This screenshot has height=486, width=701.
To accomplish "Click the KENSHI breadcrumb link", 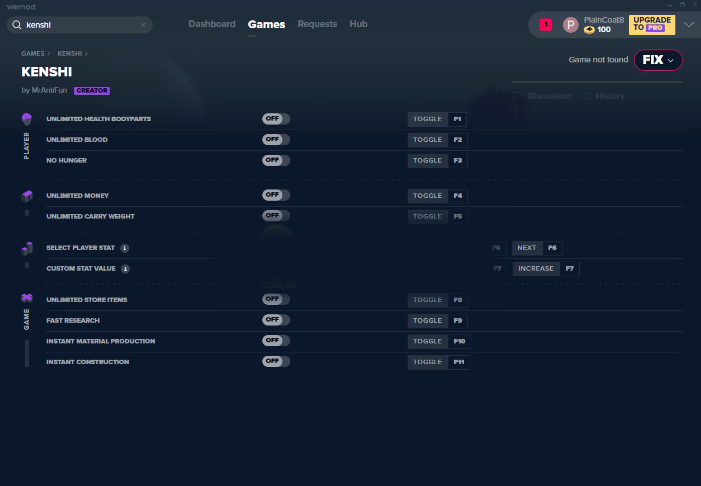I will coord(70,54).
